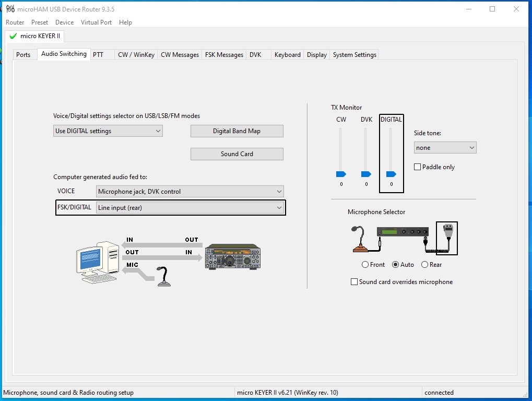Image resolution: width=532 pixels, height=401 pixels.
Task: Click the MIC arrow in the diagram
Action: (x=138, y=273)
